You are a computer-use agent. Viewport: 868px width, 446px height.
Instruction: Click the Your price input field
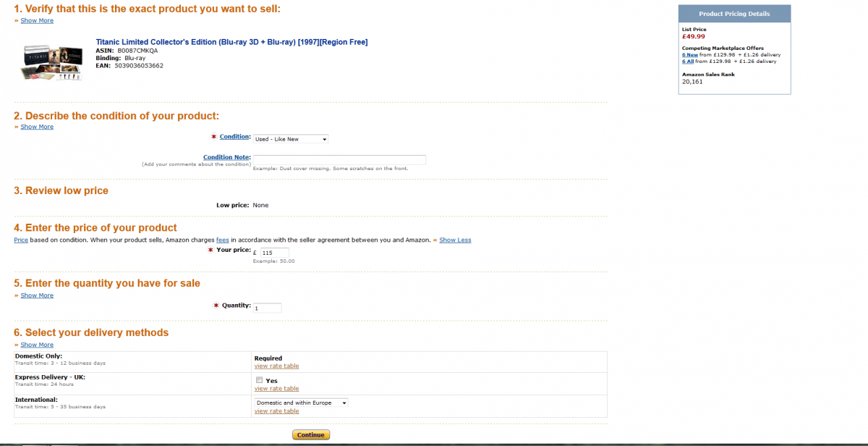point(274,252)
